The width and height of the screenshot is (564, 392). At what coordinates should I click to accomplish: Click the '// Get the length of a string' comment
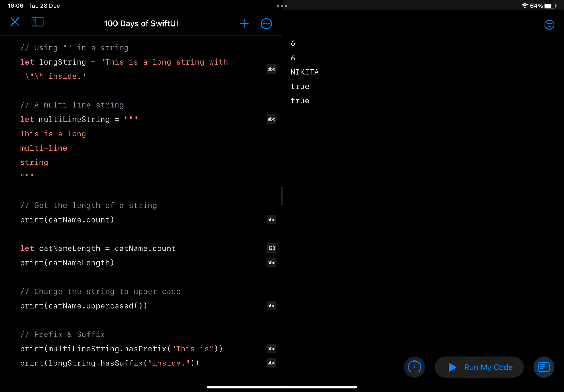click(89, 206)
